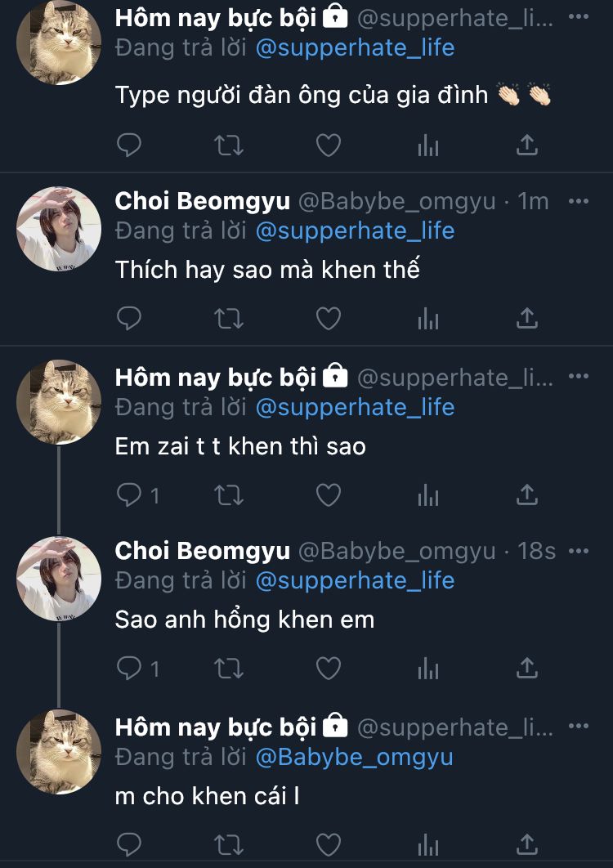Open more options on "m cho khen cái l" tweet
Image resolution: width=613 pixels, height=868 pixels.
pyautogui.click(x=578, y=726)
